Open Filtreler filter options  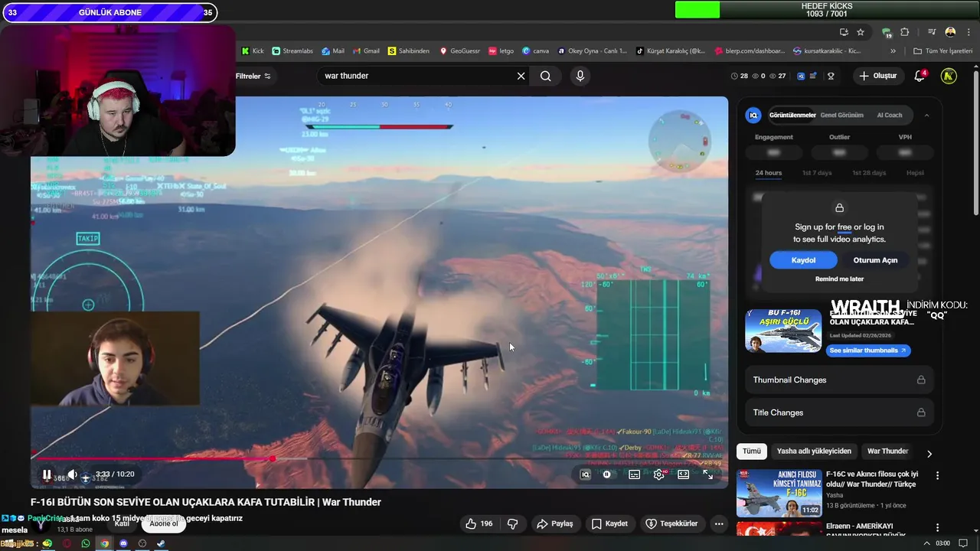(x=253, y=76)
